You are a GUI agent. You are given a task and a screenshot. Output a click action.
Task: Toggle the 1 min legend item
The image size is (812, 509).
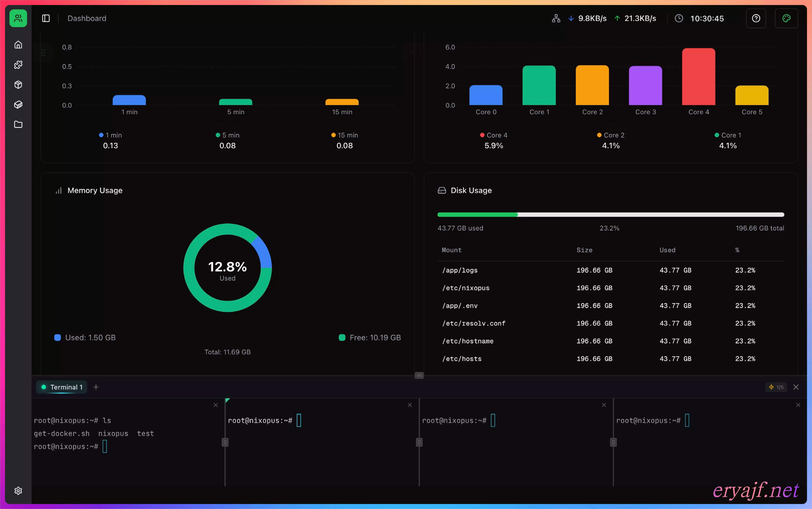click(x=111, y=135)
